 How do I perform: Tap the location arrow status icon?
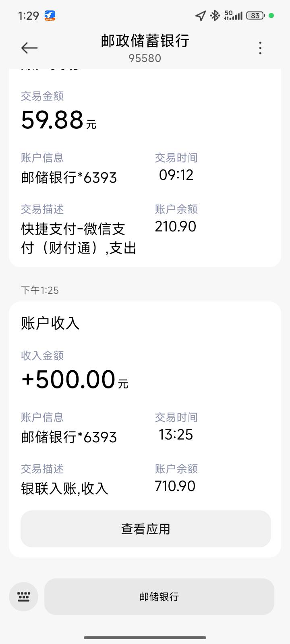(x=201, y=16)
